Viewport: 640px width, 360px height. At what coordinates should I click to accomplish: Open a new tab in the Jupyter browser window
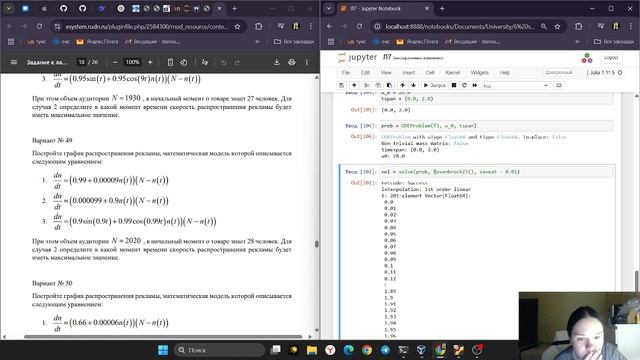(442, 9)
